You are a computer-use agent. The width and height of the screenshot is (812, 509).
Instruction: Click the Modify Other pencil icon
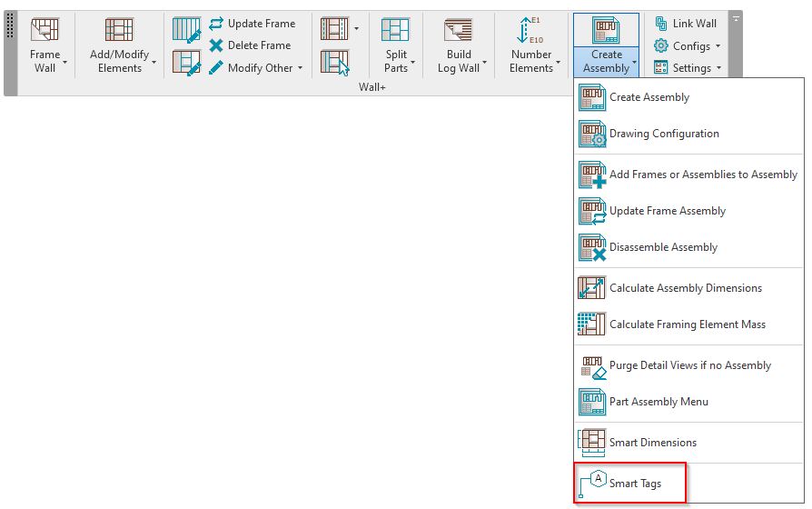pyautogui.click(x=216, y=68)
